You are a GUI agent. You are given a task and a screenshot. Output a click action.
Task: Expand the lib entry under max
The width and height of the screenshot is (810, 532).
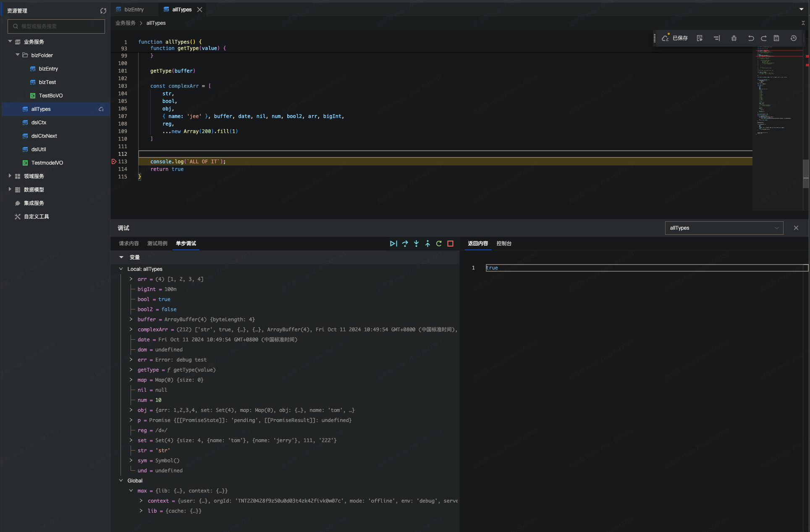[141, 511]
